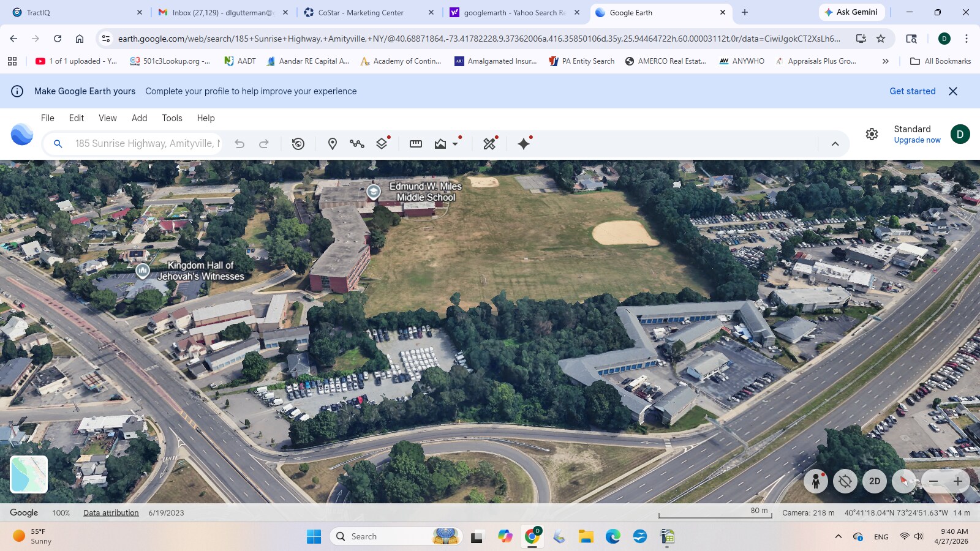This screenshot has width=980, height=551.
Task: Click Upgrade now link
Action: 917,140
